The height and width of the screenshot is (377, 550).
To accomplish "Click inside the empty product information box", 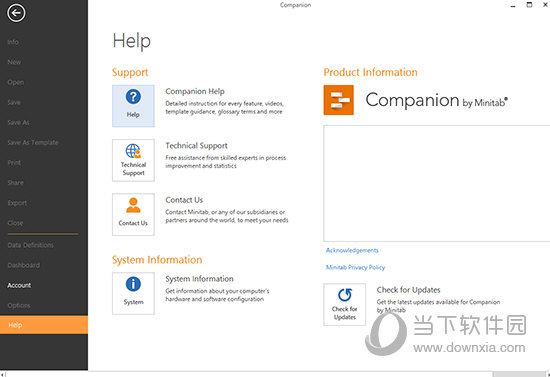I will click(x=436, y=183).
